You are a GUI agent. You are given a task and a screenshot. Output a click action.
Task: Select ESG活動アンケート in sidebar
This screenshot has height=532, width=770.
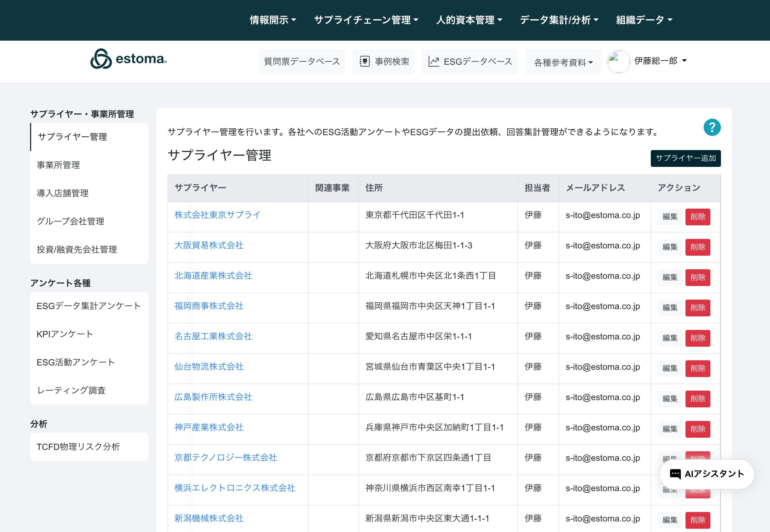point(76,362)
